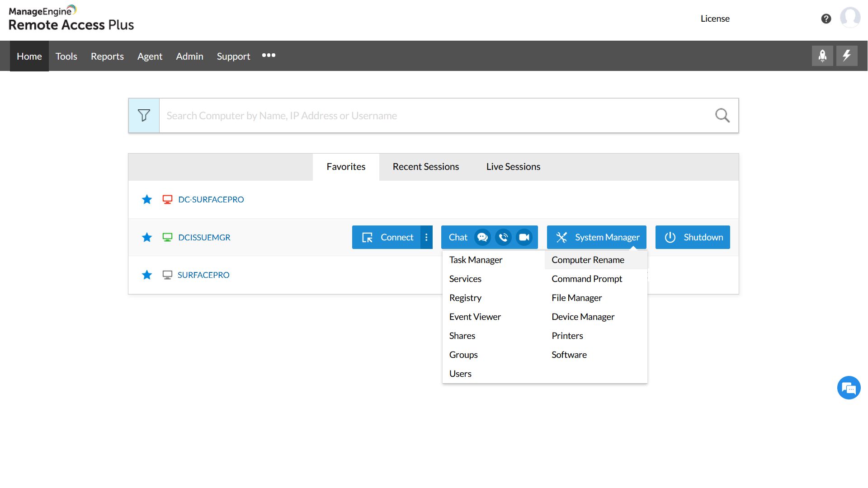Screen dimensions: 868x488
Task: Select Printers from the menu
Action: tap(567, 336)
